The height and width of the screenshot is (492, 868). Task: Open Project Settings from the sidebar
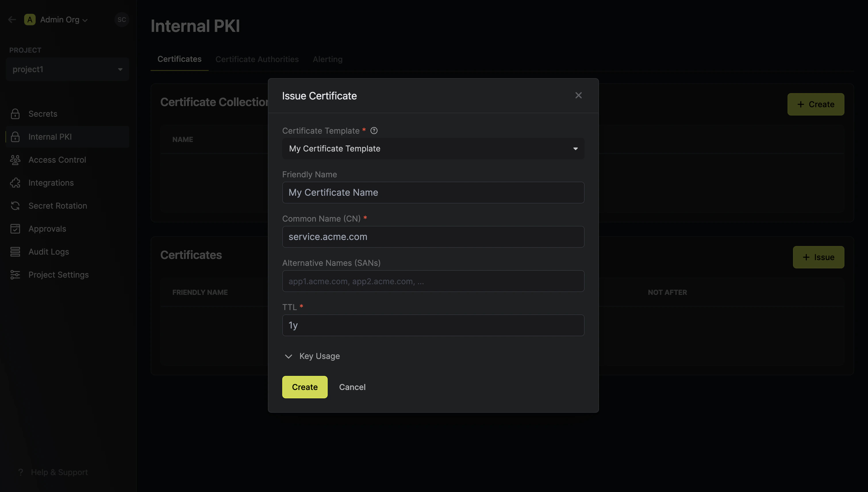[67, 275]
